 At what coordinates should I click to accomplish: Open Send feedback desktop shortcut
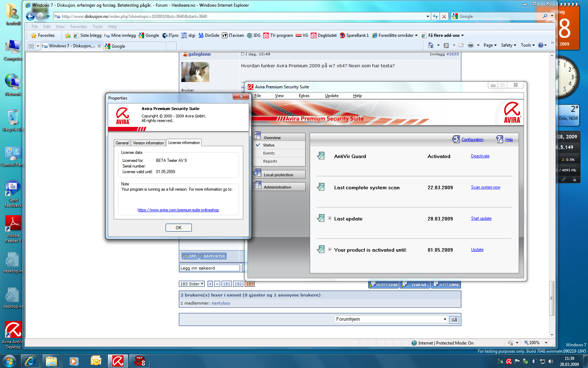(13, 194)
